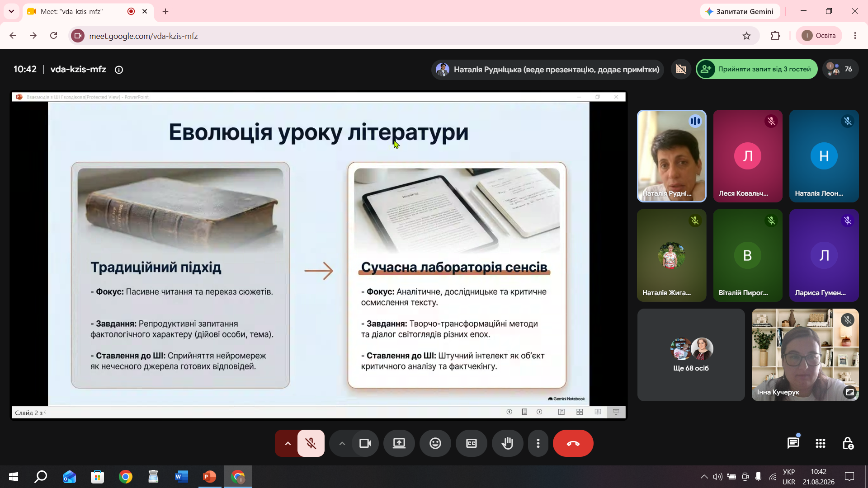This screenshot has height=488, width=868.
Task: Select Лариса Гумен... participant tile
Action: pos(824,255)
